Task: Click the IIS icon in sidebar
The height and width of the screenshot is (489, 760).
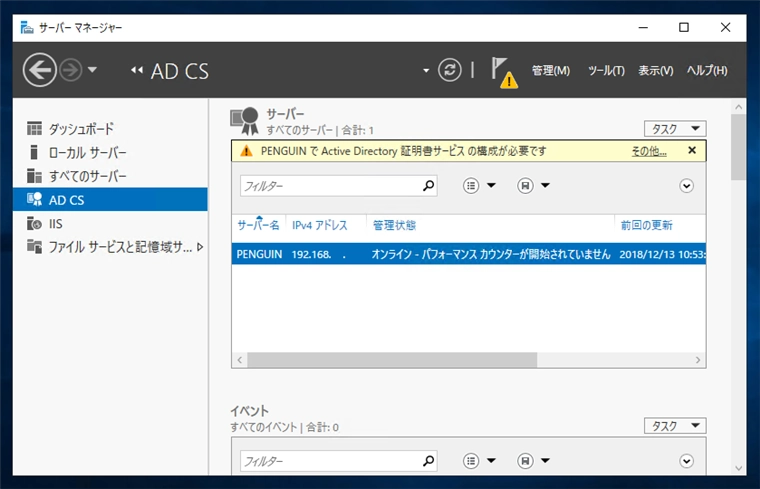Action: (x=34, y=223)
